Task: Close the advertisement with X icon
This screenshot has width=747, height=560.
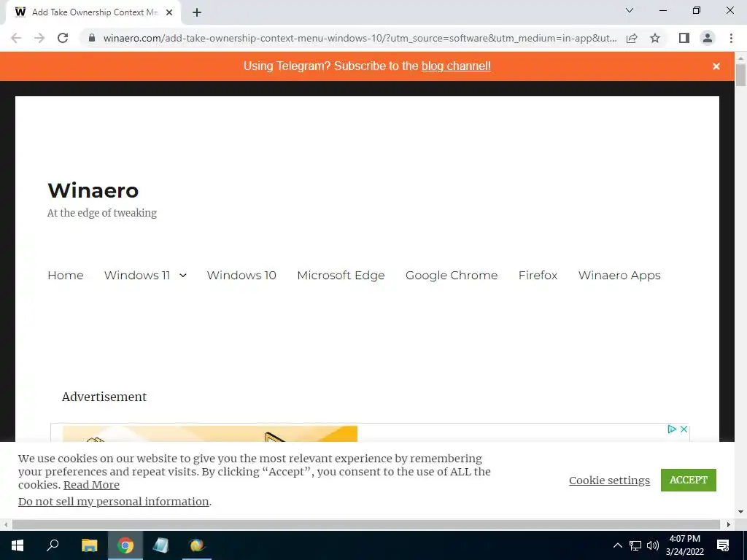Action: [x=684, y=429]
